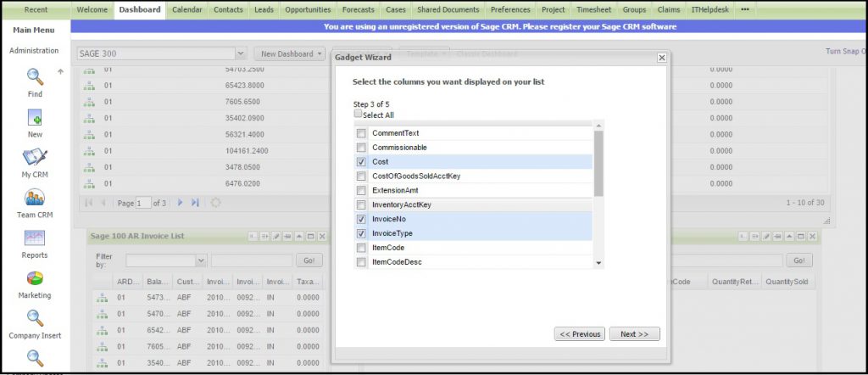Collapse Sage 100 AR Invoice List gadget
Image resolution: width=868 pixels, height=375 pixels.
tap(299, 237)
